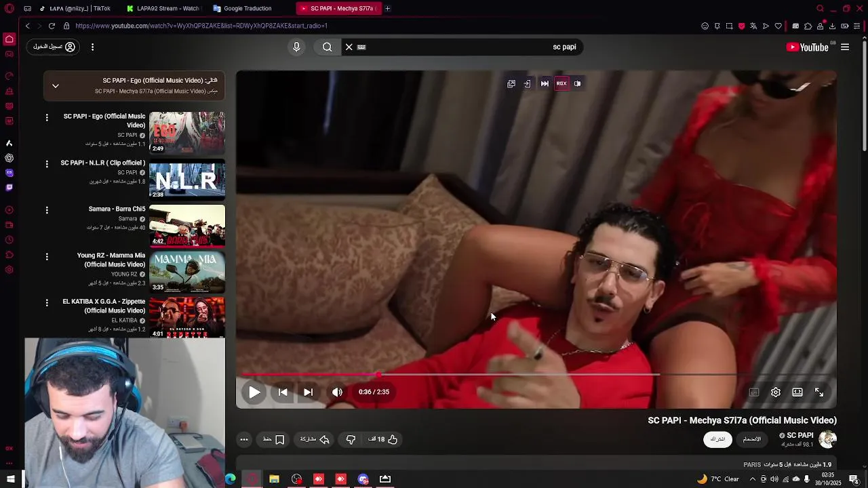Play the video with the play button
The height and width of the screenshot is (488, 868).
coord(254,392)
